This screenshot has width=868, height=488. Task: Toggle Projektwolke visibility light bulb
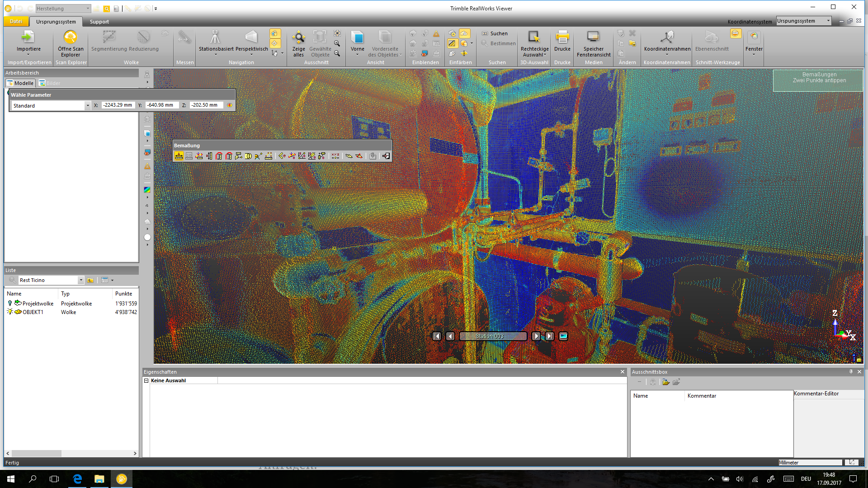pos(10,303)
